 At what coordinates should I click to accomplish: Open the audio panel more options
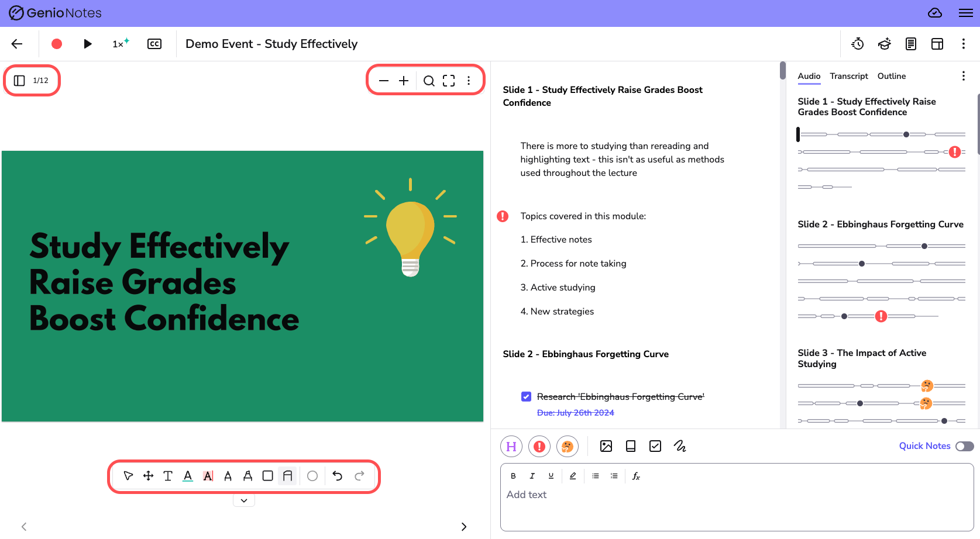pos(964,76)
